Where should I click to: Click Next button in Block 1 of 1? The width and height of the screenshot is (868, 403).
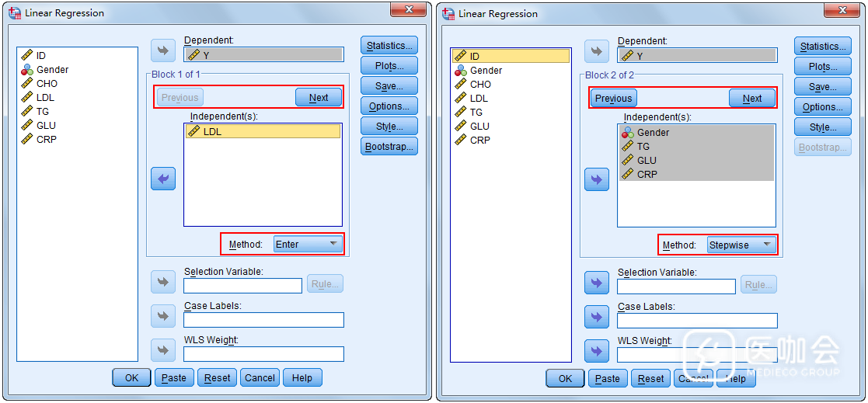point(319,97)
